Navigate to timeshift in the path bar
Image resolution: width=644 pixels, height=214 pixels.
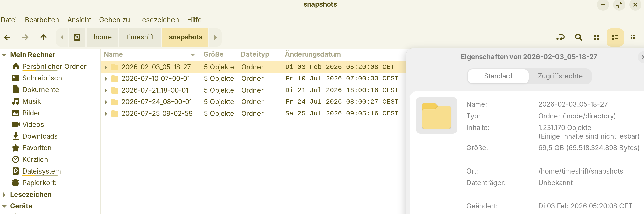(x=140, y=37)
